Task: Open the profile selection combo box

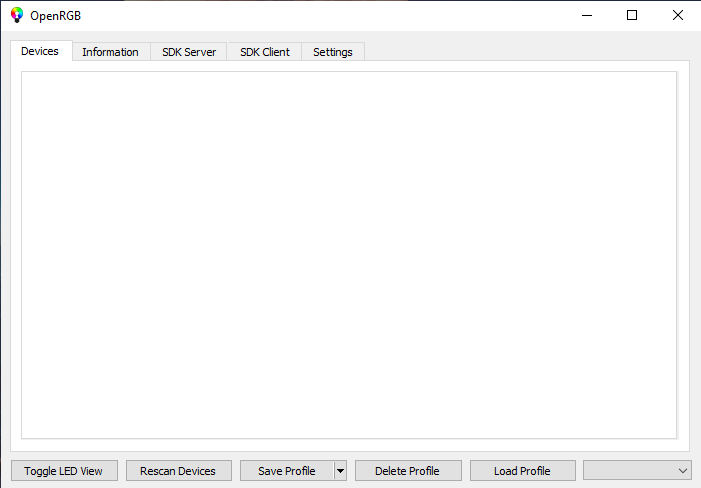Action: point(637,471)
